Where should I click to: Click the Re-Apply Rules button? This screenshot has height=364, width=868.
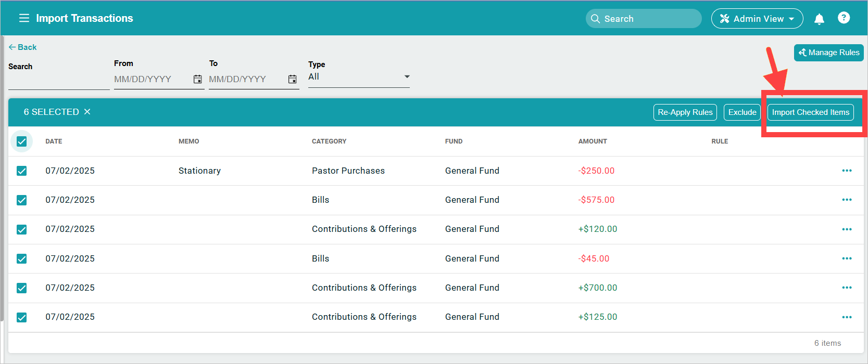point(685,112)
